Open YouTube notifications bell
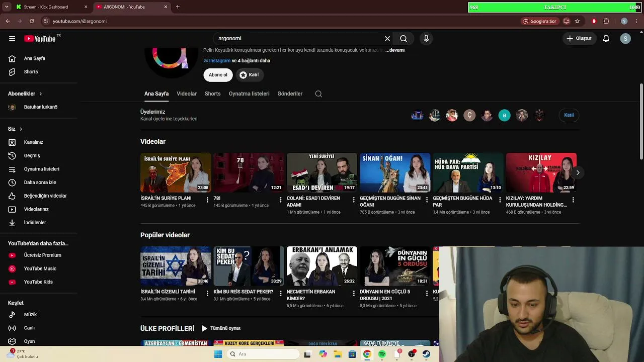 [606, 39]
